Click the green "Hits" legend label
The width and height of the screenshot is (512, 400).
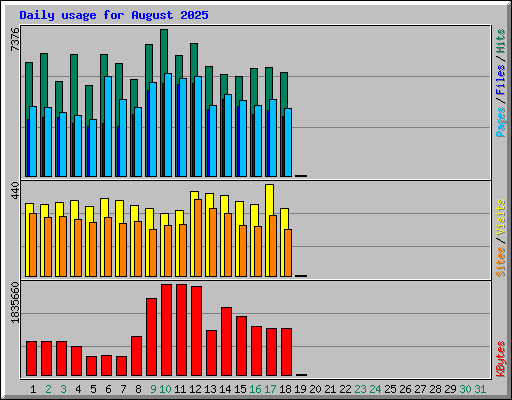tap(500, 41)
